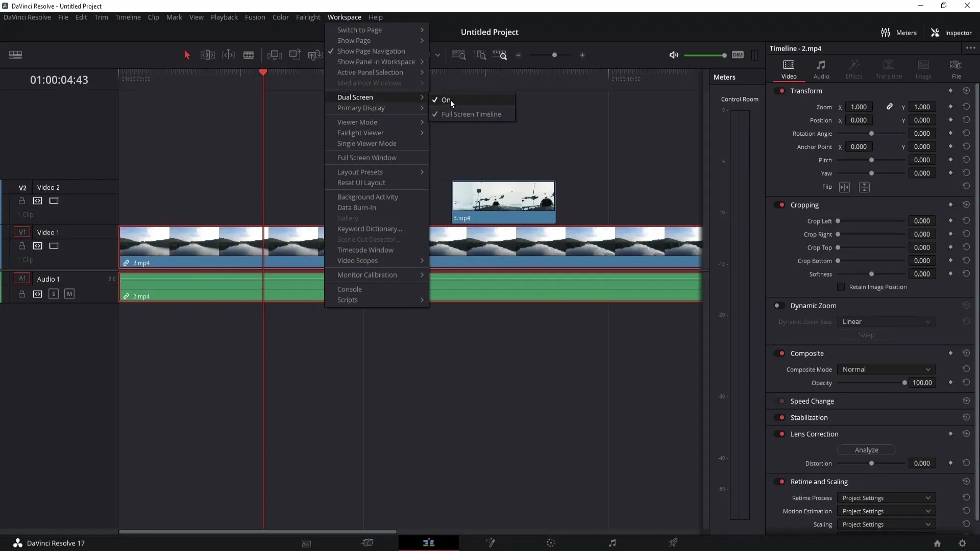
Task: Lock the Video 2 track
Action: 22,201
